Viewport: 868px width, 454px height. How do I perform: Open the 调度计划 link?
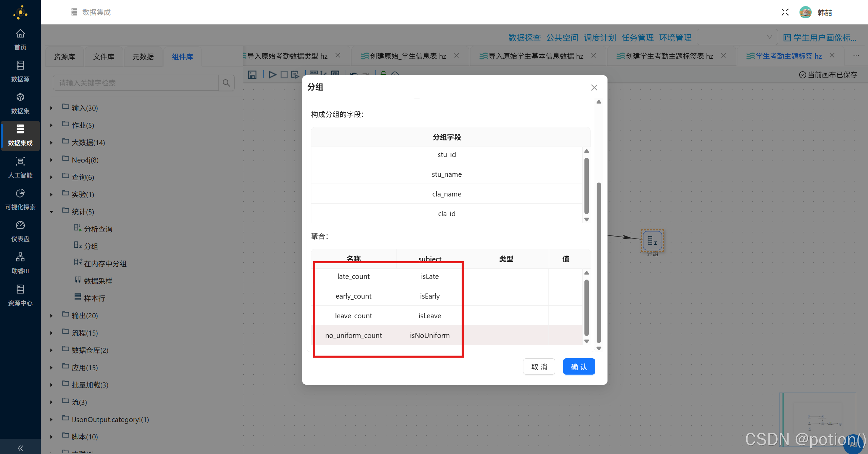coord(600,37)
